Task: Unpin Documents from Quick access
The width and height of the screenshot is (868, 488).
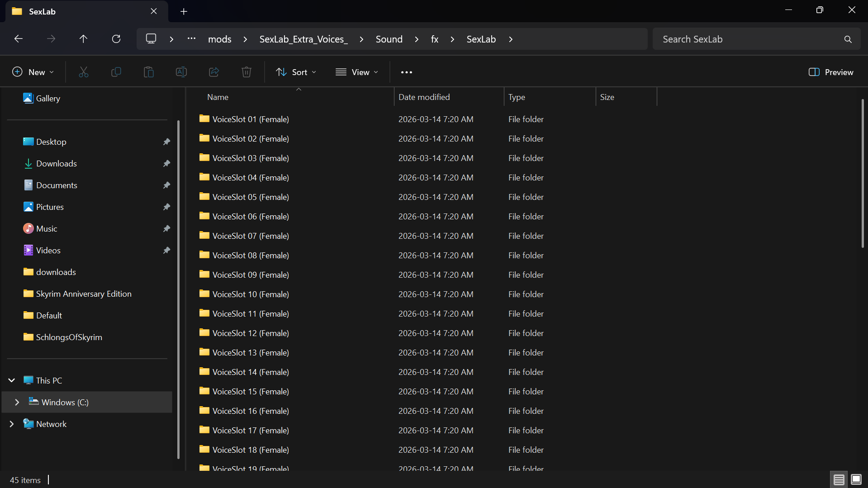Action: click(x=166, y=185)
